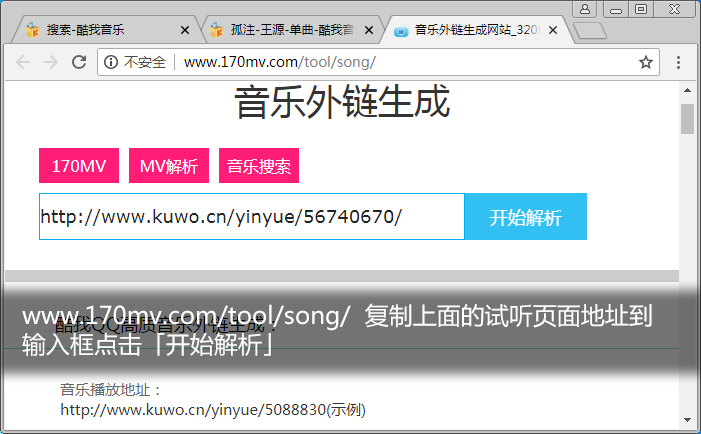This screenshot has height=434, width=701.
Task: Open the Chrome three-dot menu
Action: [x=678, y=62]
